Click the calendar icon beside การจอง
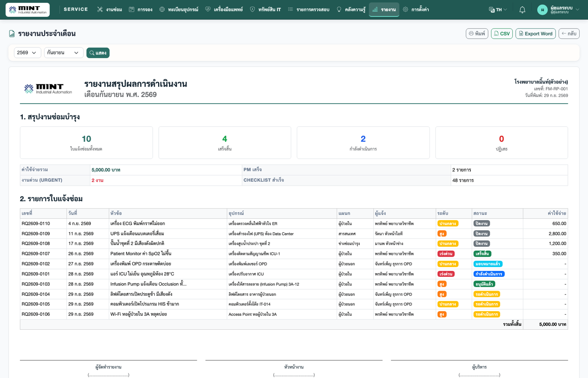This screenshot has width=588, height=378. click(131, 9)
